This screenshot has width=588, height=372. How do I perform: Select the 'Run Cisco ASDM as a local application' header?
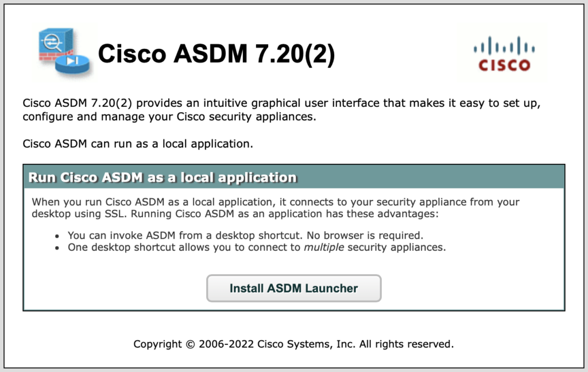point(161,177)
